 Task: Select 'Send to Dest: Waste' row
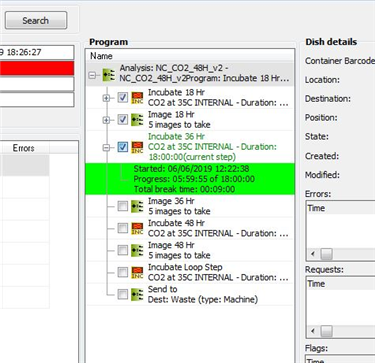pyautogui.click(x=203, y=294)
